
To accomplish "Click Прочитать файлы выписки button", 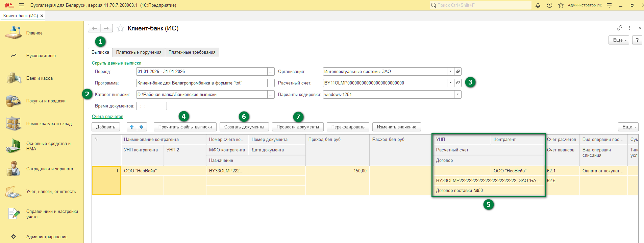I will pyautogui.click(x=185, y=127).
